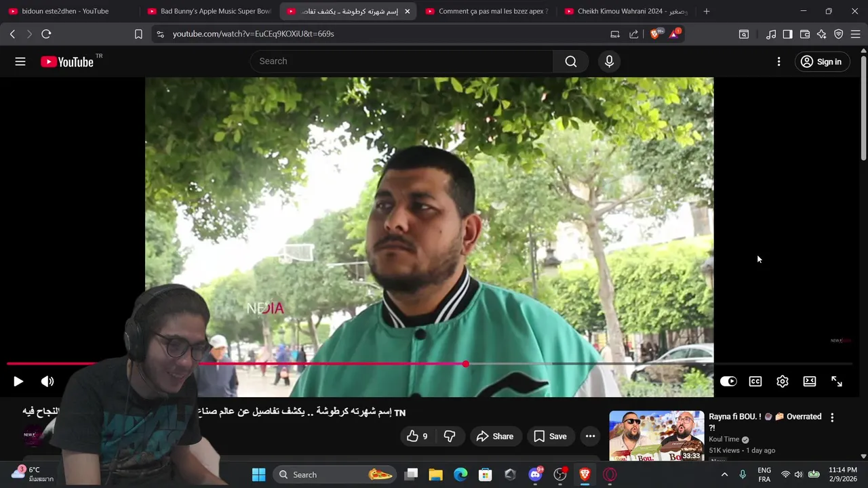Screen dimensions: 868x488
Task: Open Rayna fi BOU Overrated video title
Action: (x=765, y=422)
